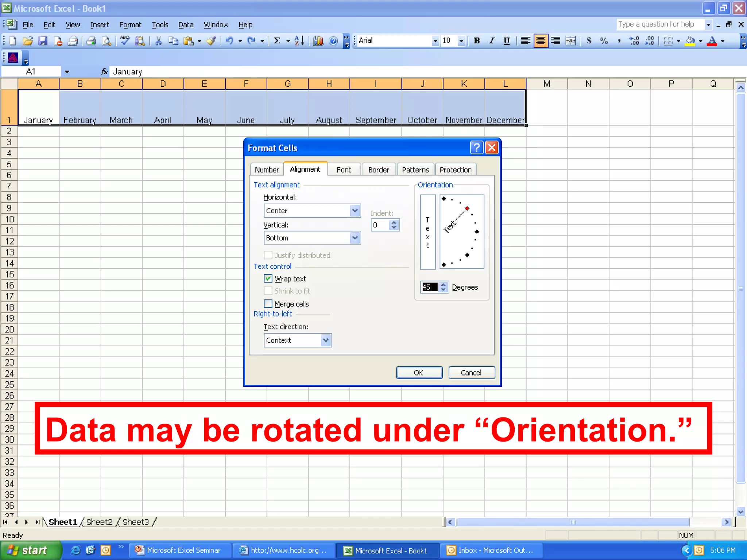Open the Horizontal alignment dropdown
The height and width of the screenshot is (560, 747).
[x=355, y=211]
